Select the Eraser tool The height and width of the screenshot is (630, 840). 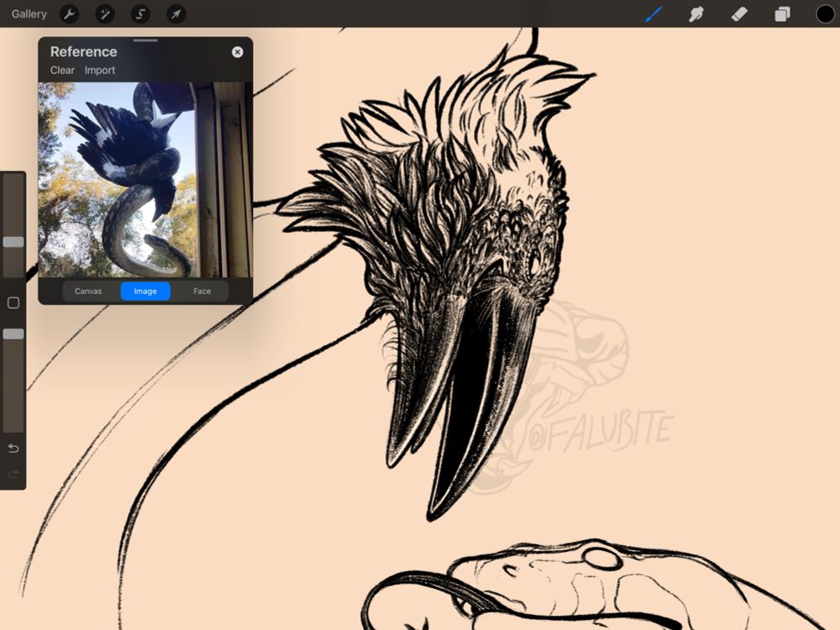point(739,14)
